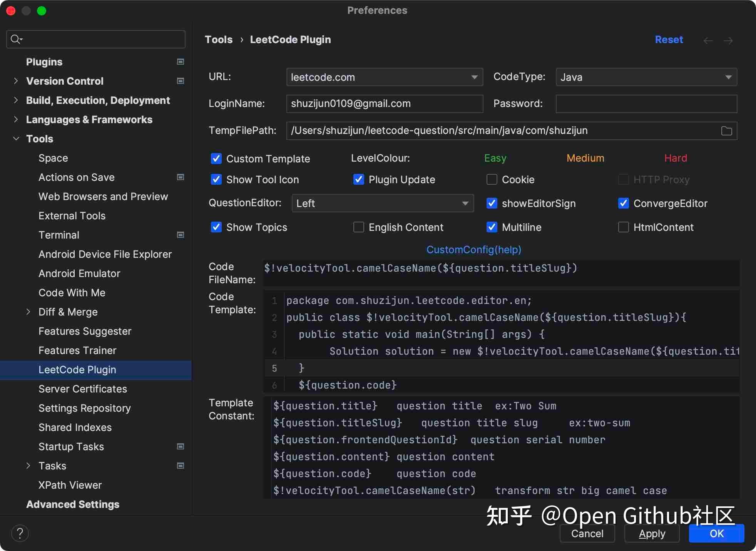This screenshot has height=551, width=756.
Task: Disable the Multiline checkbox
Action: point(492,227)
